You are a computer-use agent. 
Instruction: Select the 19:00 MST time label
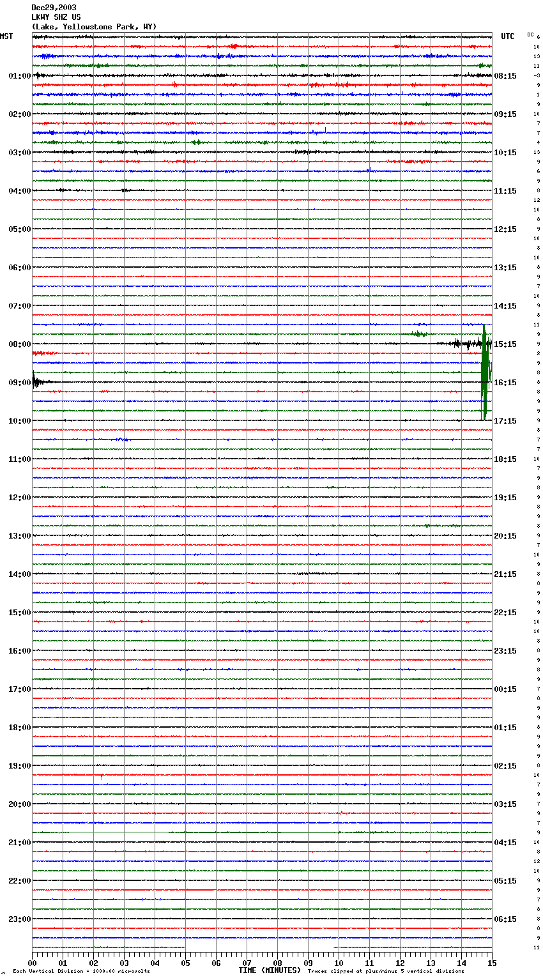coord(20,766)
